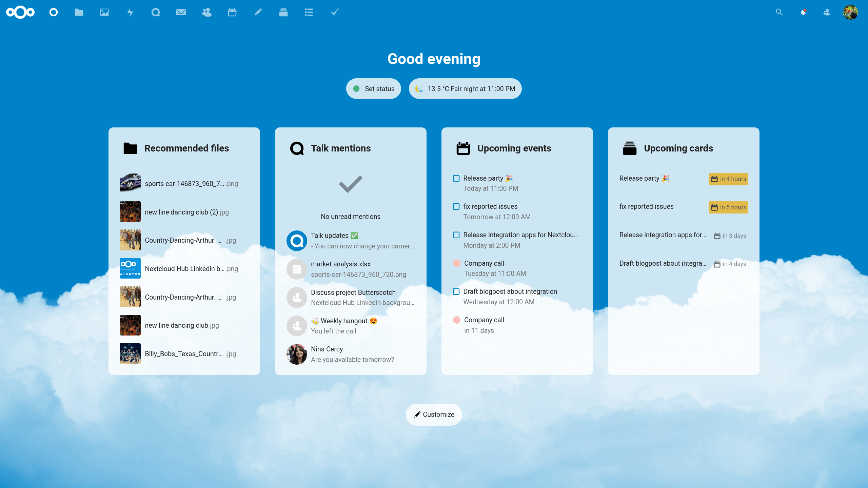Open the Calendar app icon
The image size is (868, 488).
pos(232,11)
